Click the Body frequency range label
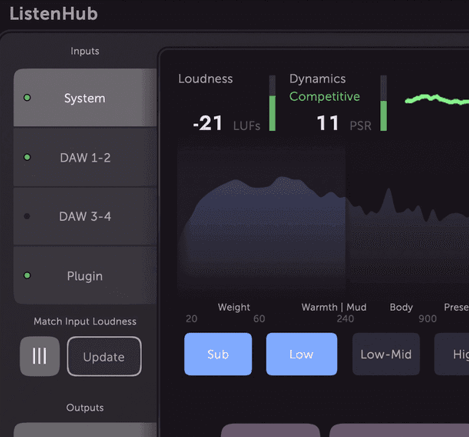469x437 pixels. click(401, 307)
